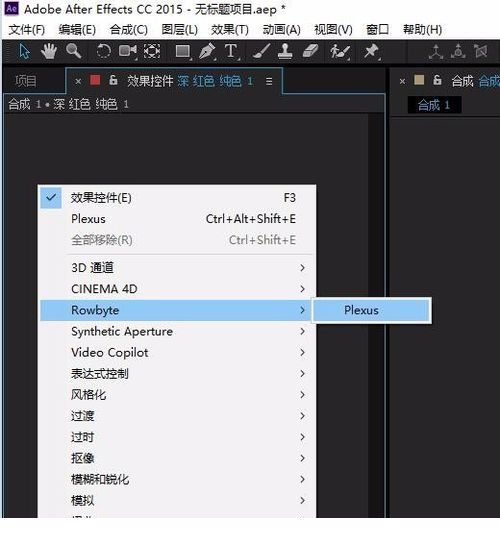The image size is (500, 538).
Task: Expand the 过时 submenu
Action: coord(177,437)
